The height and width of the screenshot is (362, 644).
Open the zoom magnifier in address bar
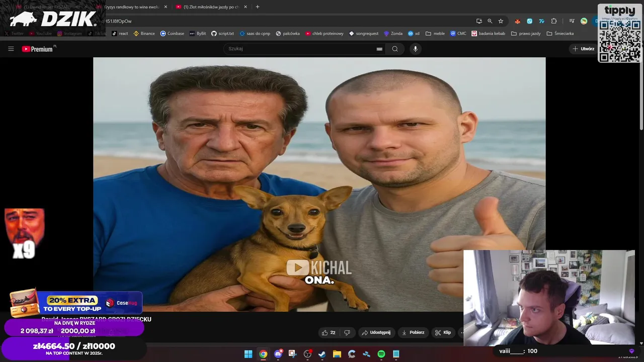(x=490, y=21)
